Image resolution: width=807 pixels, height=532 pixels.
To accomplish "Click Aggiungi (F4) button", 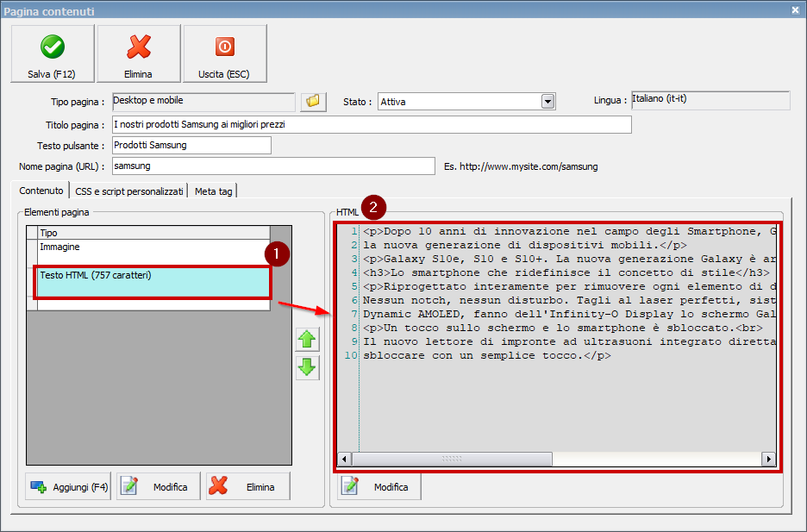I will (68, 486).
